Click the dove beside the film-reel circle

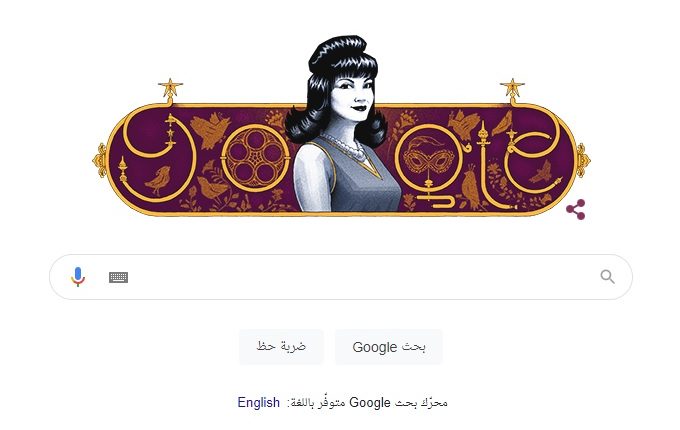click(210, 130)
